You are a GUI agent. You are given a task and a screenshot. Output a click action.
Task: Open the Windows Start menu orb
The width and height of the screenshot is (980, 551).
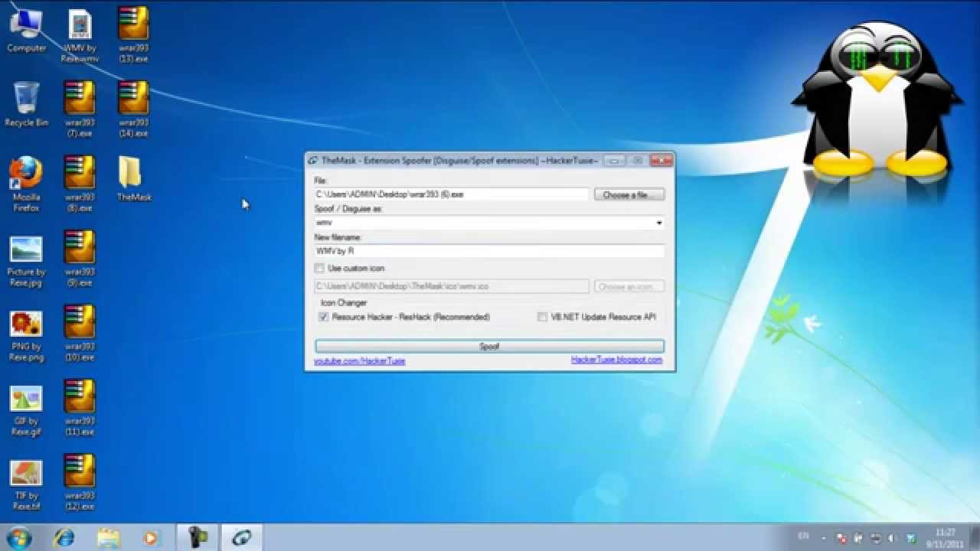coord(18,537)
